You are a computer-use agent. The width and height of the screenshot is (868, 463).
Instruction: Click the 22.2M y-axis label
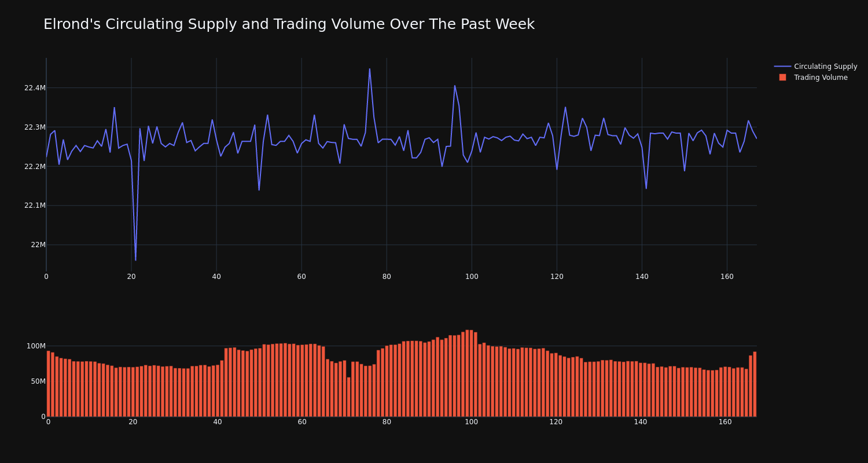35,167
